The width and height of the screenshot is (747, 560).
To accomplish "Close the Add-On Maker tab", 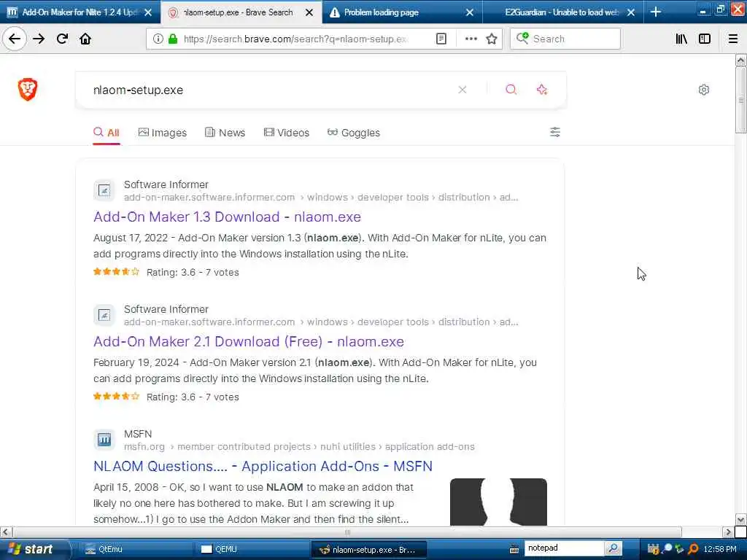I will point(148,12).
